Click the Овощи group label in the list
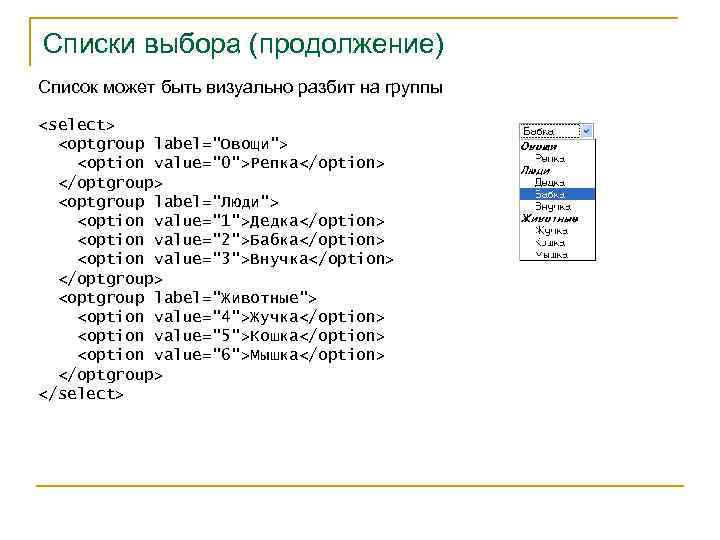 coord(539,146)
